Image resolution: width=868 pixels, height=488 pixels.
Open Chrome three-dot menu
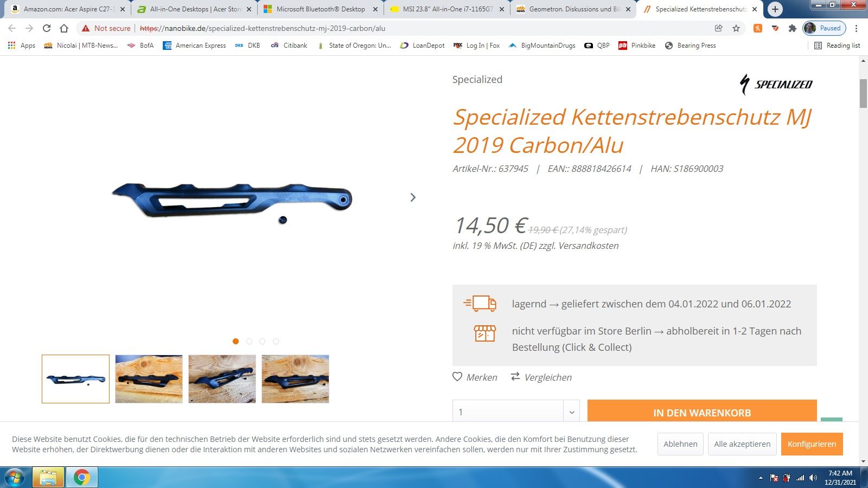(x=856, y=28)
